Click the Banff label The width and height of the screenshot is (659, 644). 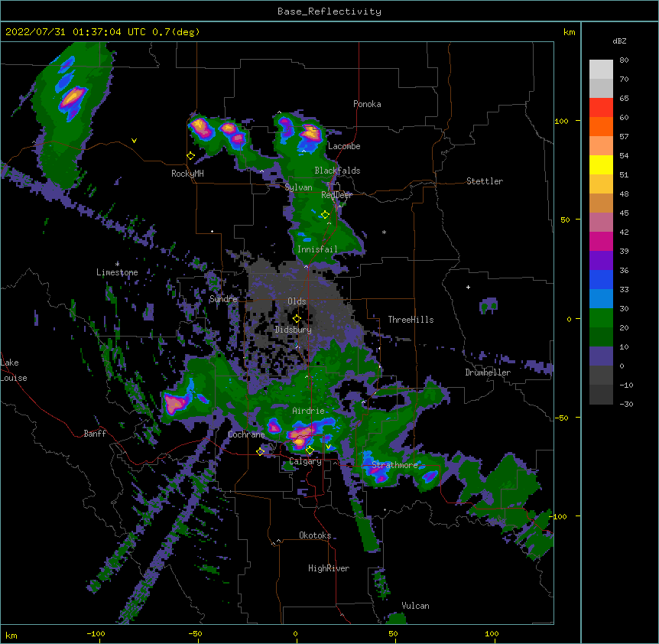tap(95, 434)
